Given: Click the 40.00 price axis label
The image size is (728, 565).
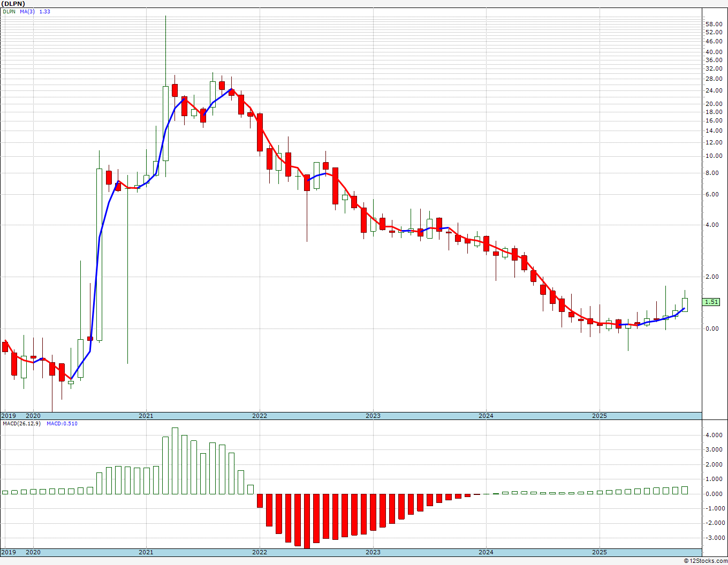Looking at the screenshot, I should pyautogui.click(x=713, y=52).
